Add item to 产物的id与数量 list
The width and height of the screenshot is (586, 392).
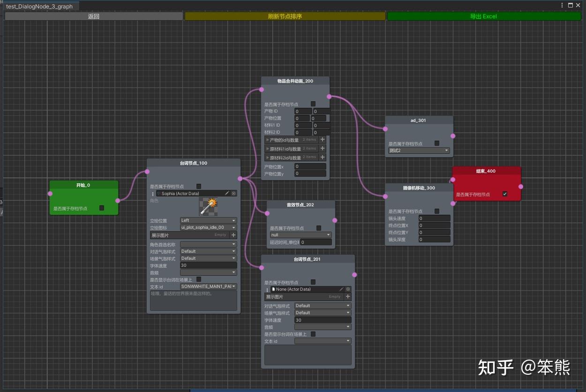tap(323, 139)
